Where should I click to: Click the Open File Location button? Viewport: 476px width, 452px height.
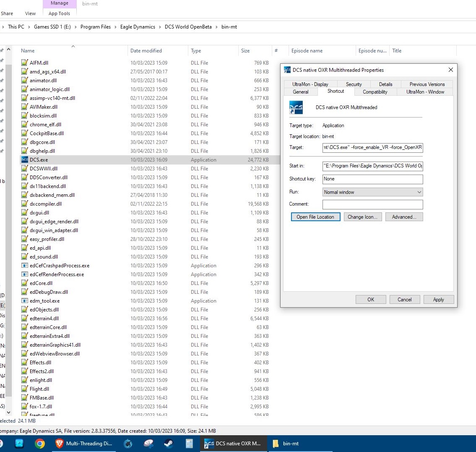pos(315,217)
